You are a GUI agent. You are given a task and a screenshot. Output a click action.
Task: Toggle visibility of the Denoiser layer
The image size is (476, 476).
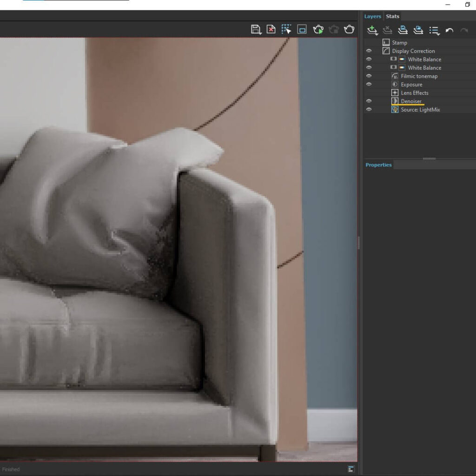[x=369, y=101]
